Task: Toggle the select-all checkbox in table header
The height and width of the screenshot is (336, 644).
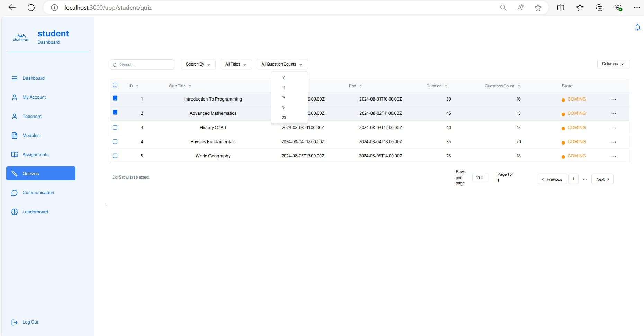Action: [x=115, y=85]
